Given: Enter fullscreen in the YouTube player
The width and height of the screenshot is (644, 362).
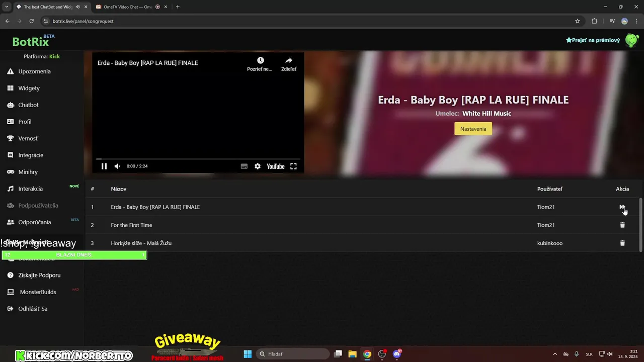Looking at the screenshot, I should point(294,166).
